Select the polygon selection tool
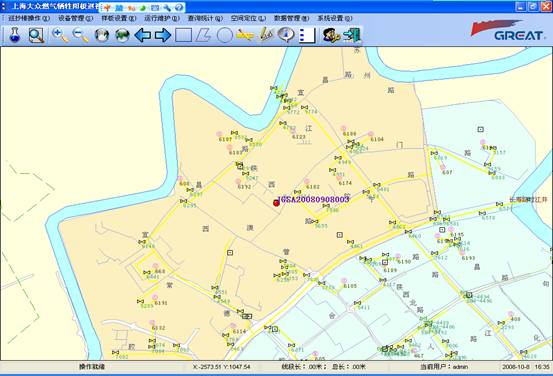This screenshot has height=376, width=553. 203,35
